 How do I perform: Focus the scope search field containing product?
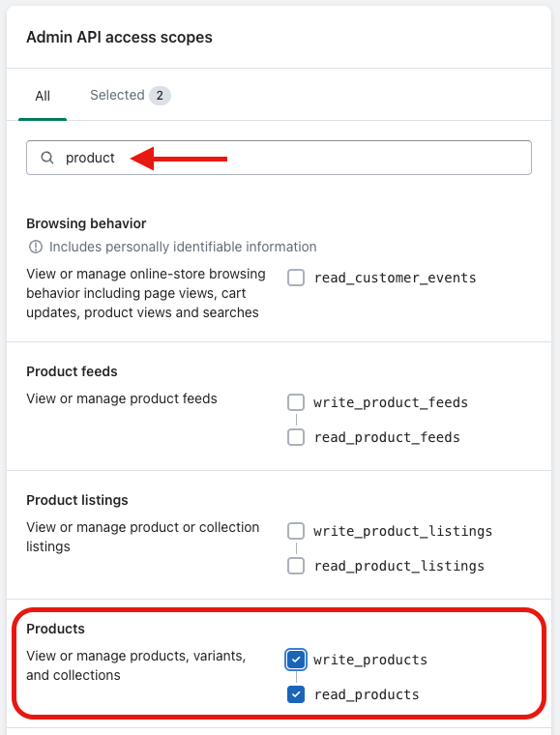coord(279,158)
